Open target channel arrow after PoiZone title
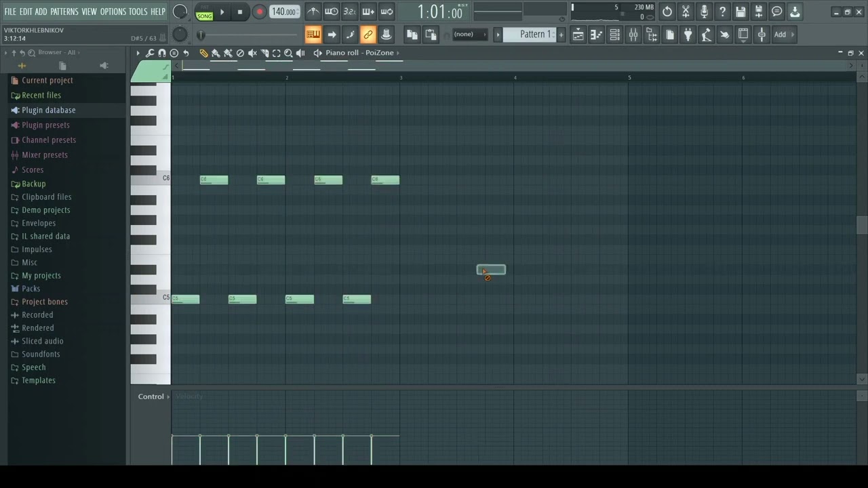 398,53
